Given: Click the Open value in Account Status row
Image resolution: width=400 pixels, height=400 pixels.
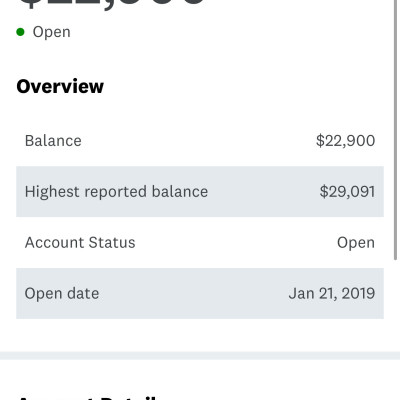Looking at the screenshot, I should coord(356,243).
